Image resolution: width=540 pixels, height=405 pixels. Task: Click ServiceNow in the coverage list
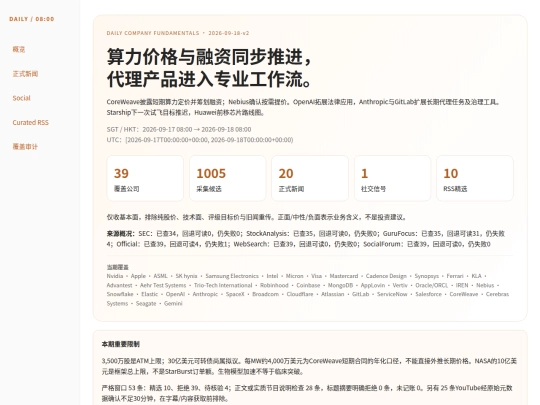click(x=392, y=294)
